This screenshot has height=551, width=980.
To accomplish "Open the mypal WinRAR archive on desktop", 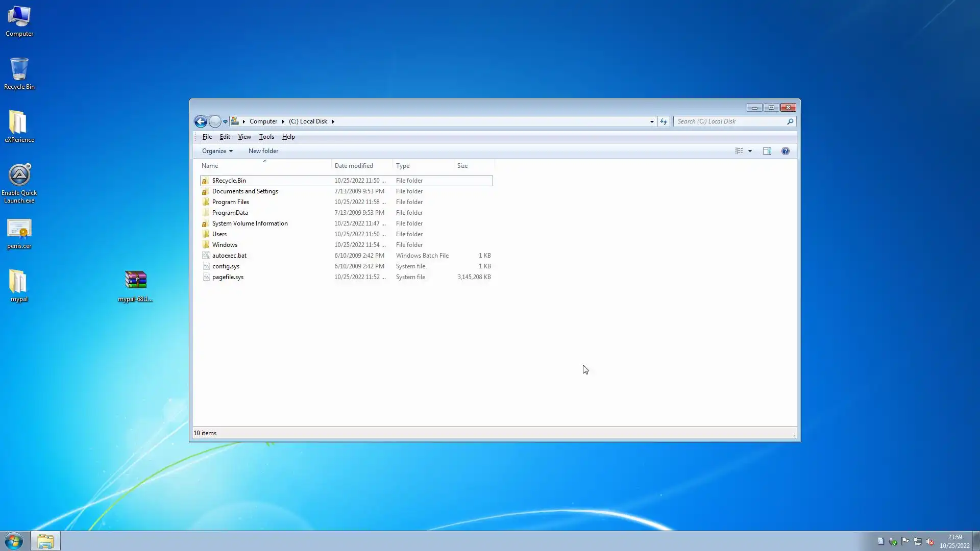I will [135, 281].
